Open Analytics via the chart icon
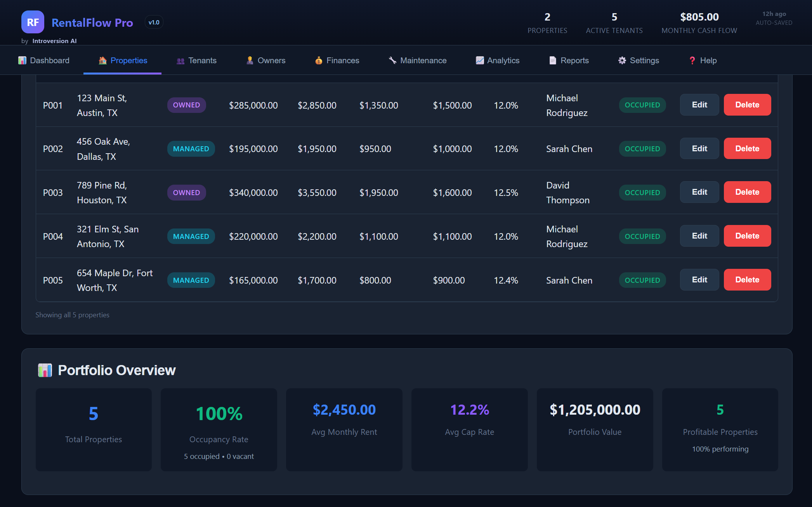Viewport: 812px width, 507px height. click(480, 61)
